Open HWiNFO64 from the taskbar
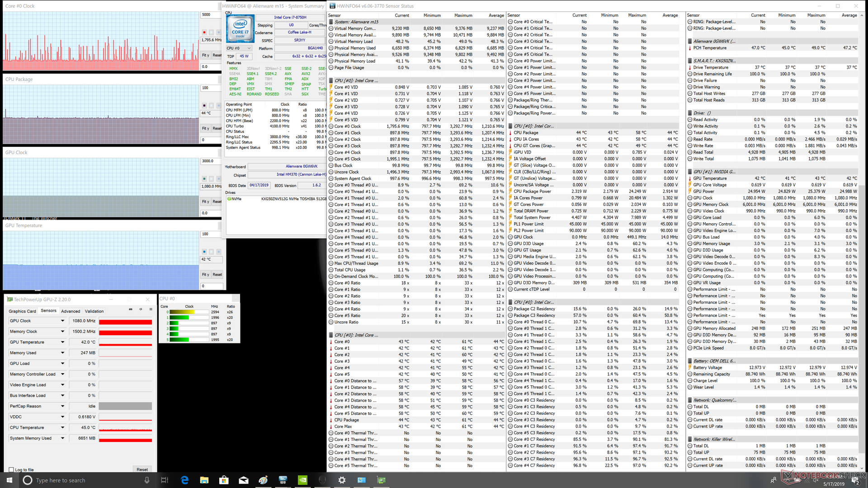This screenshot has height=488, width=868. click(x=283, y=480)
